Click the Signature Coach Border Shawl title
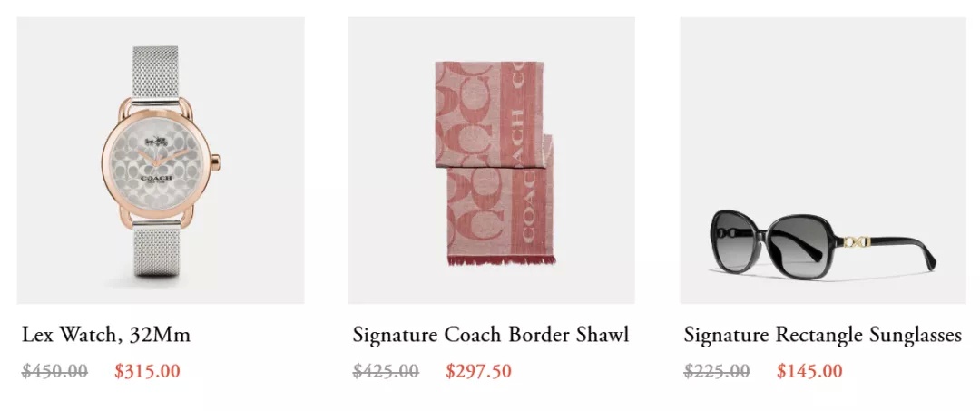This screenshot has height=411, width=980. point(491,335)
